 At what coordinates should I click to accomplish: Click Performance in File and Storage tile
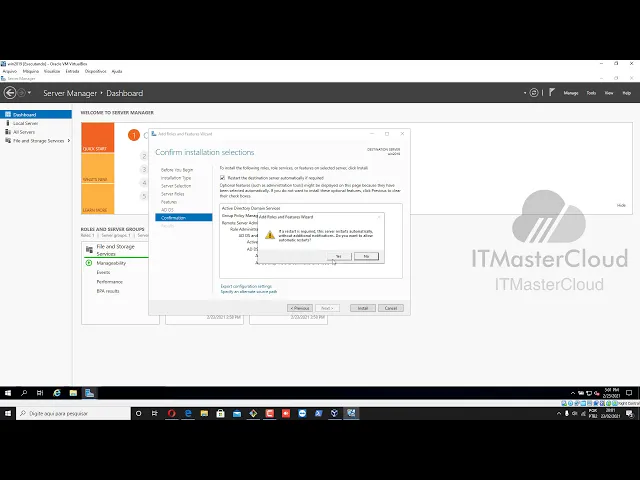(x=109, y=282)
